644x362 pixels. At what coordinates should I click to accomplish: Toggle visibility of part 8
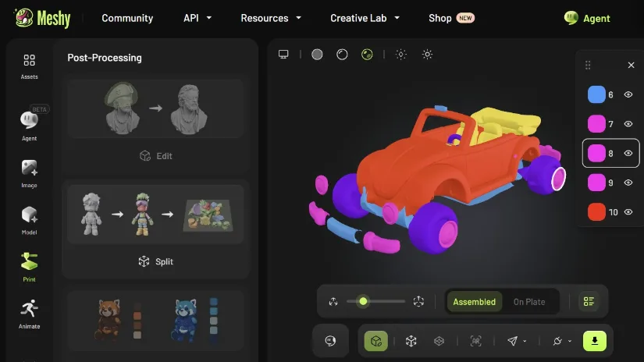(628, 153)
